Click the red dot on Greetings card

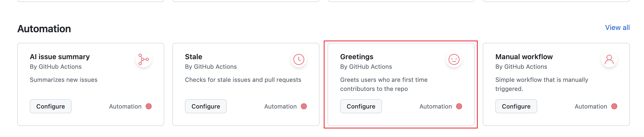tap(459, 106)
